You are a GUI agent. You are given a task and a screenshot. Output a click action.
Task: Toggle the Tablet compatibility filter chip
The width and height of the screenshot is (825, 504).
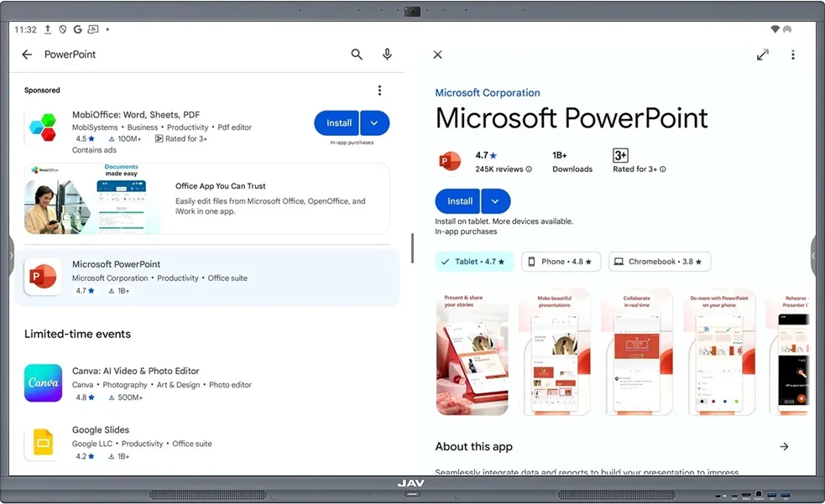474,262
